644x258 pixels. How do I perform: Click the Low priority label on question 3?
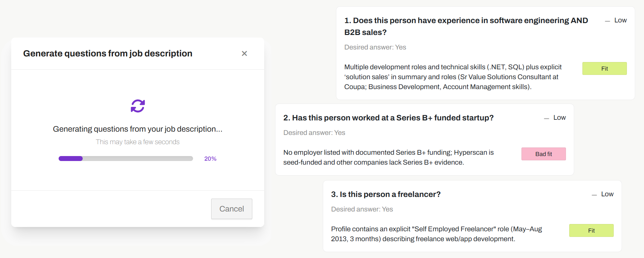[x=607, y=194]
